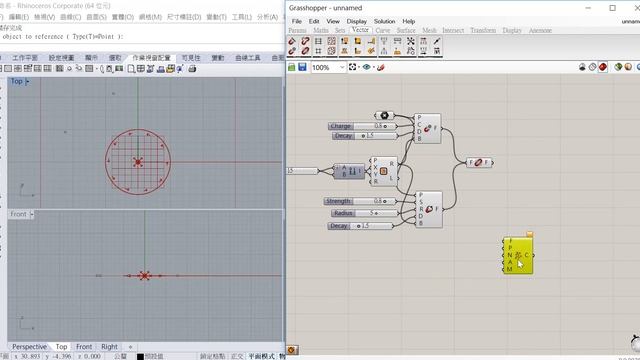Switch to the Sets component tab

(x=340, y=30)
